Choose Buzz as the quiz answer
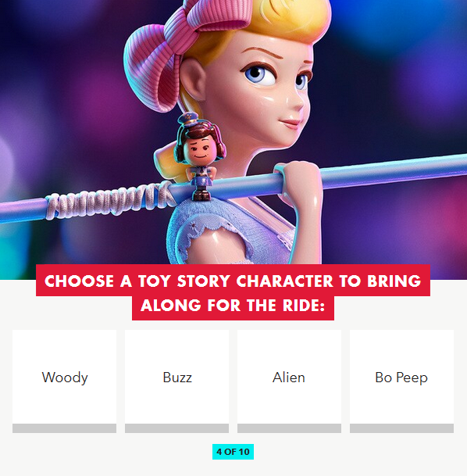 (x=176, y=381)
